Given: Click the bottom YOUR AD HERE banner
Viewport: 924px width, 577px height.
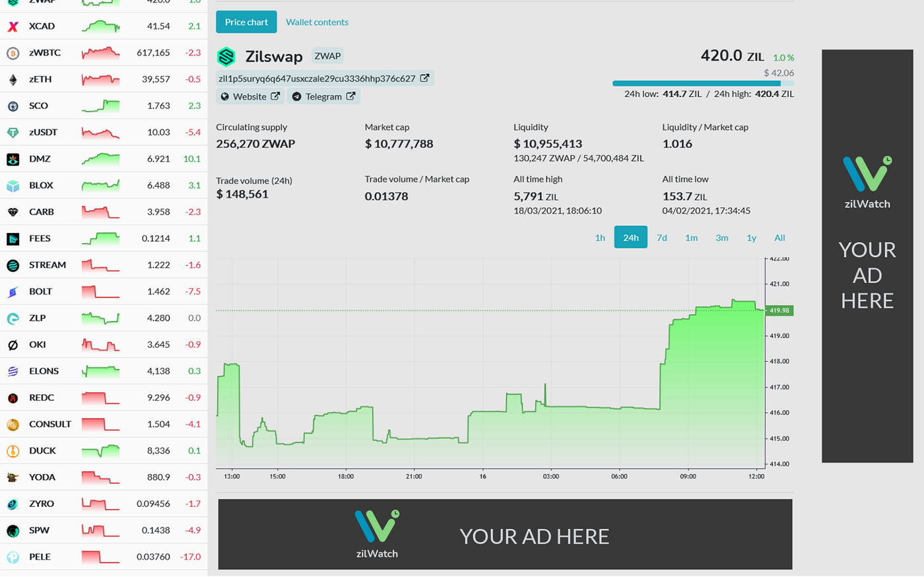Looking at the screenshot, I should [505, 534].
